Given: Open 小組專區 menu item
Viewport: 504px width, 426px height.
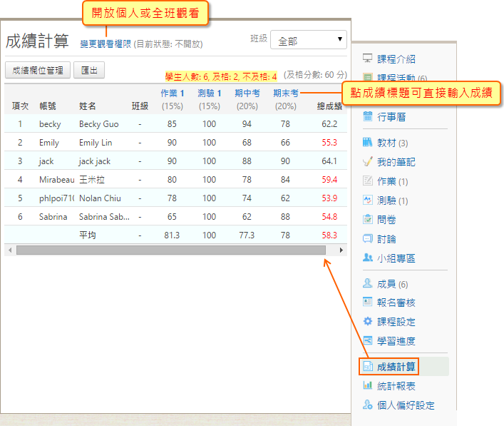Looking at the screenshot, I should [396, 258].
